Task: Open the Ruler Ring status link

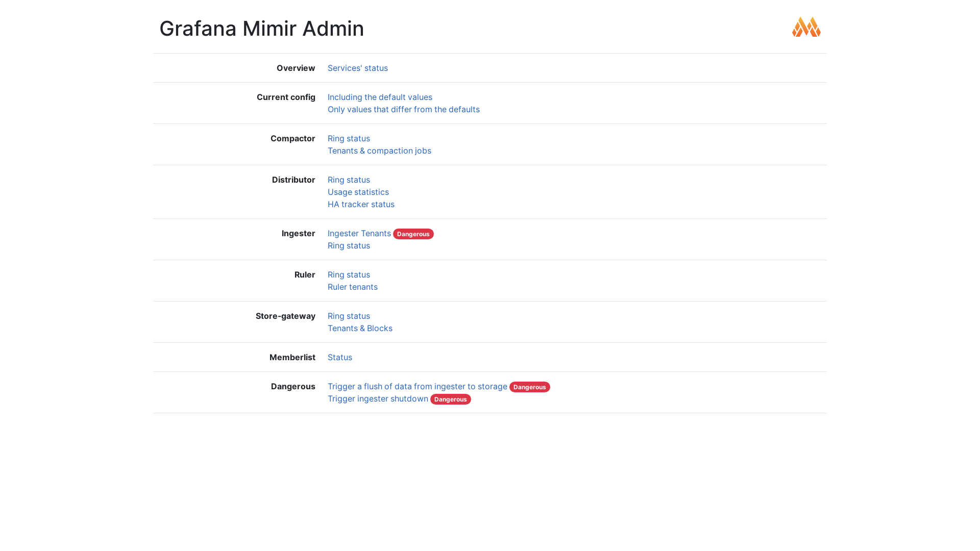Action: point(349,274)
